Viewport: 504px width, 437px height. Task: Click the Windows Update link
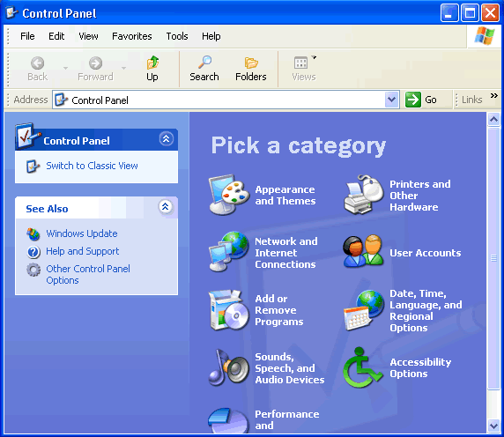coord(82,233)
